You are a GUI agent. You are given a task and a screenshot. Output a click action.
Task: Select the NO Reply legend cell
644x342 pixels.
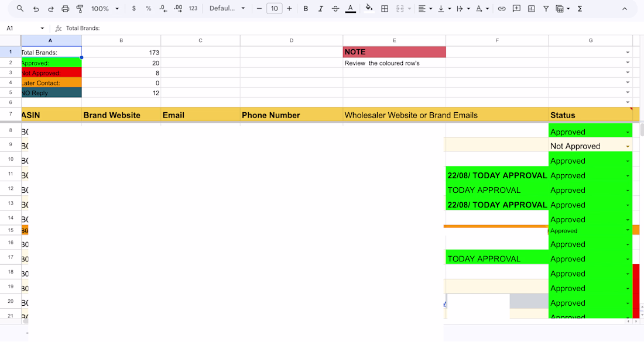pyautogui.click(x=52, y=93)
